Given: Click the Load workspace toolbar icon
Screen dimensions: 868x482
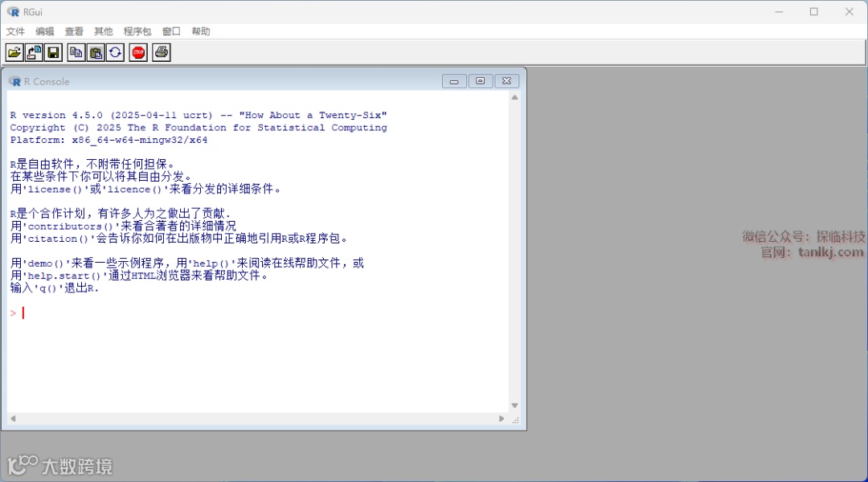Looking at the screenshot, I should click(x=34, y=52).
